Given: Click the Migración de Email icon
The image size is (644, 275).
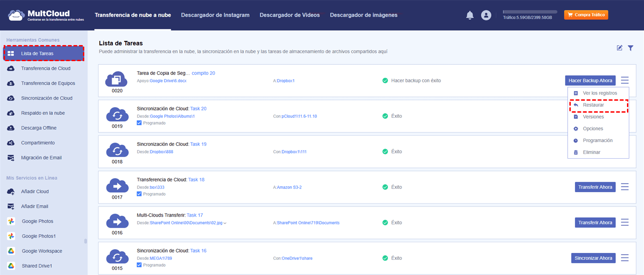Looking at the screenshot, I should tap(11, 158).
